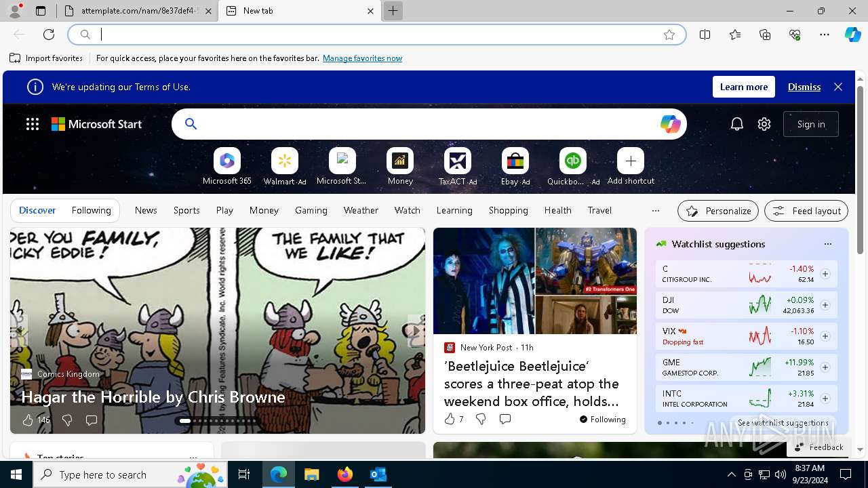Screen dimensions: 868x488
Task: Select second watchlist page dot
Action: click(x=667, y=423)
